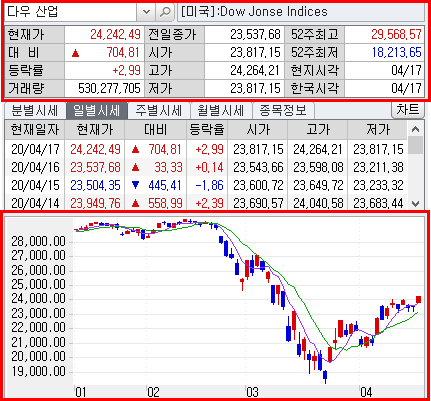Click the 현재일자 column header

pos(35,130)
